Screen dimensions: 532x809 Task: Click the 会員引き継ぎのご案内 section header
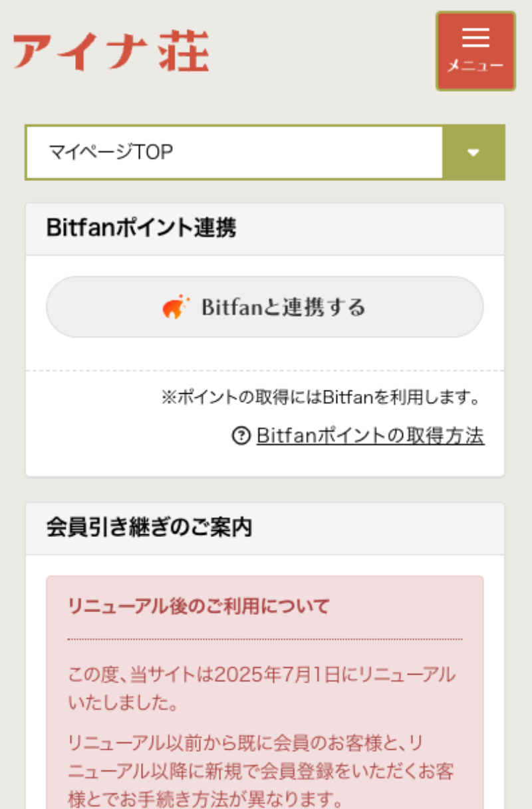pyautogui.click(x=150, y=528)
